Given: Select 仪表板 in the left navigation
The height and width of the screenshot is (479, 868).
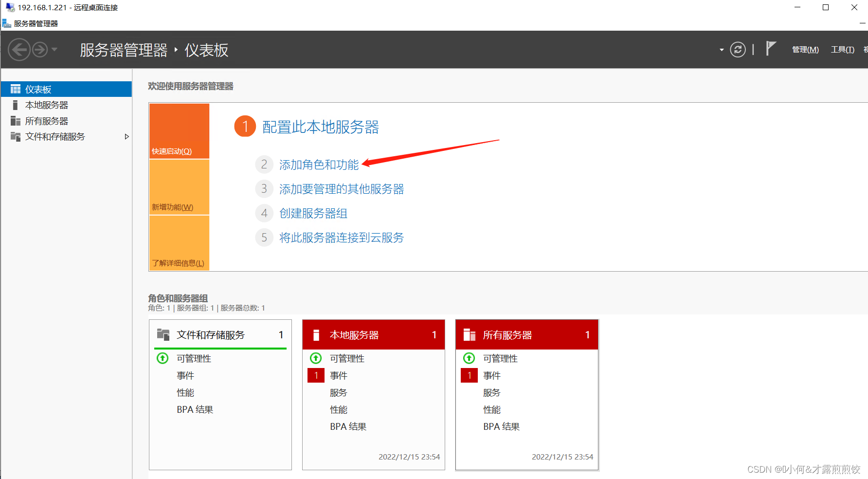Looking at the screenshot, I should pos(66,89).
